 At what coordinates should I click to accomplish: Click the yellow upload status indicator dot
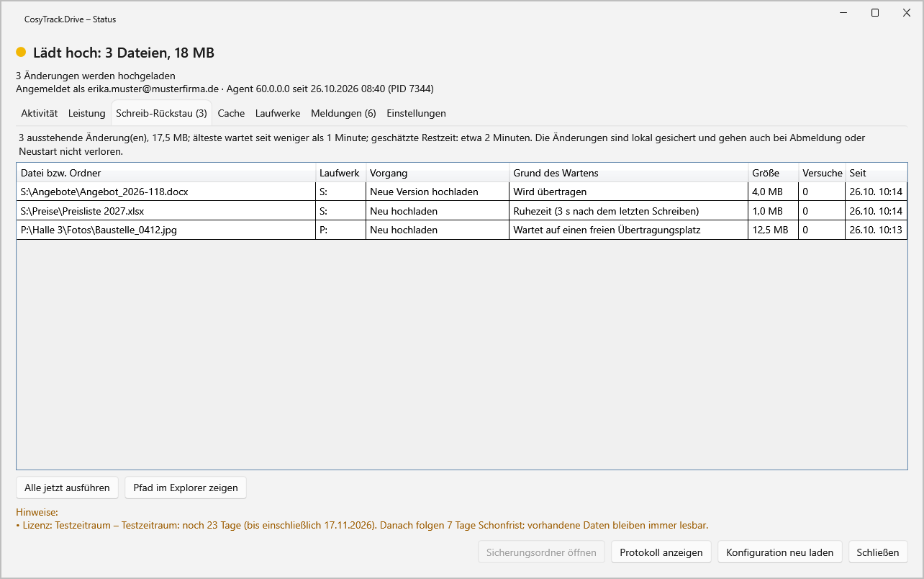(x=21, y=53)
